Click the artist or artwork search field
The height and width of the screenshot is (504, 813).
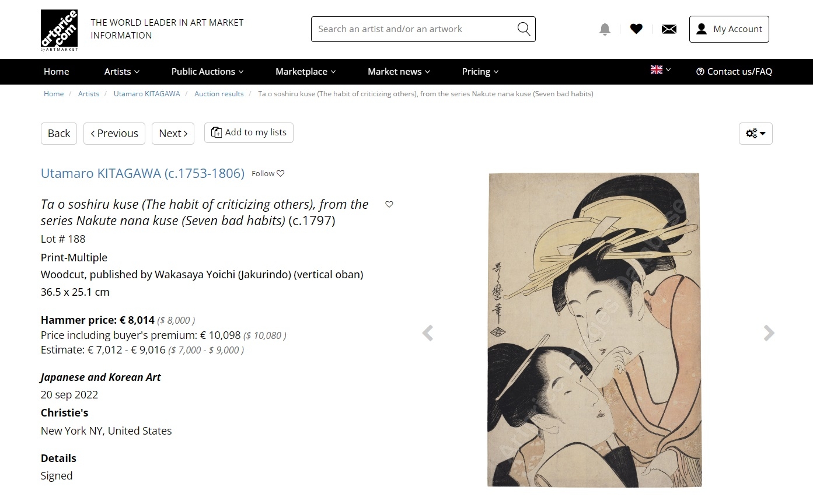tap(414, 29)
